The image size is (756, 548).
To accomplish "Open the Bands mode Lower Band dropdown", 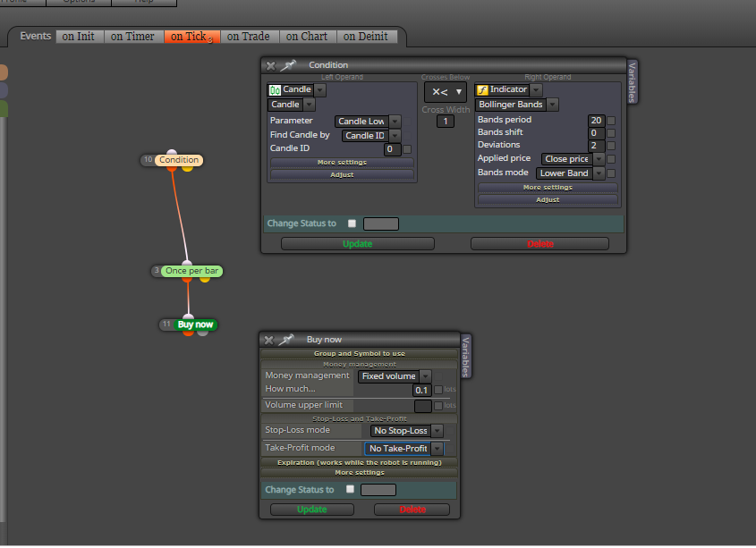I will [570, 173].
